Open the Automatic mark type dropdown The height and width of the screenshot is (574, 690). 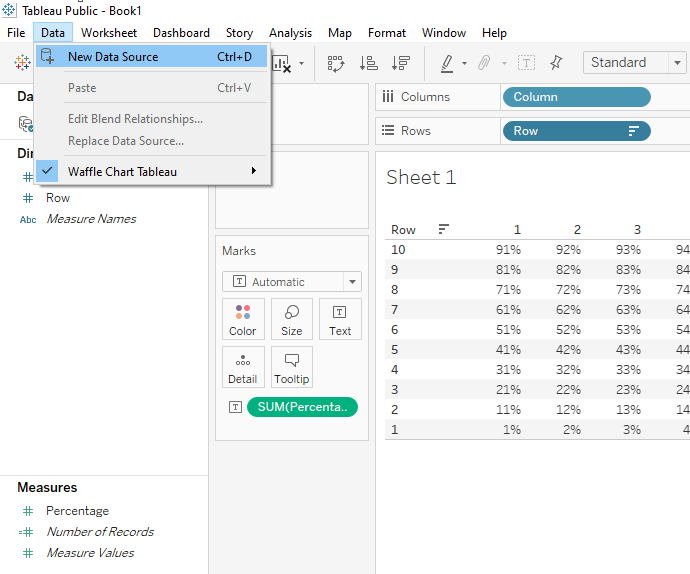coord(292,282)
